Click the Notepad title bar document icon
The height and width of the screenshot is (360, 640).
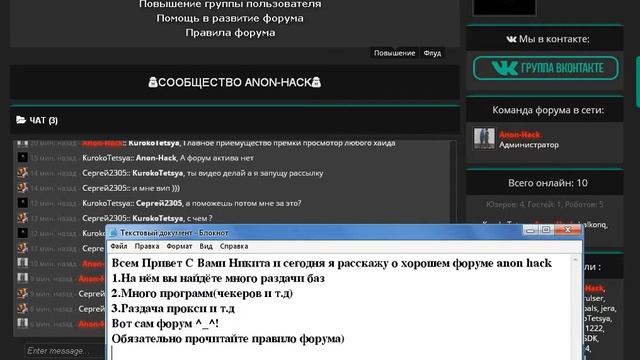[113, 233]
